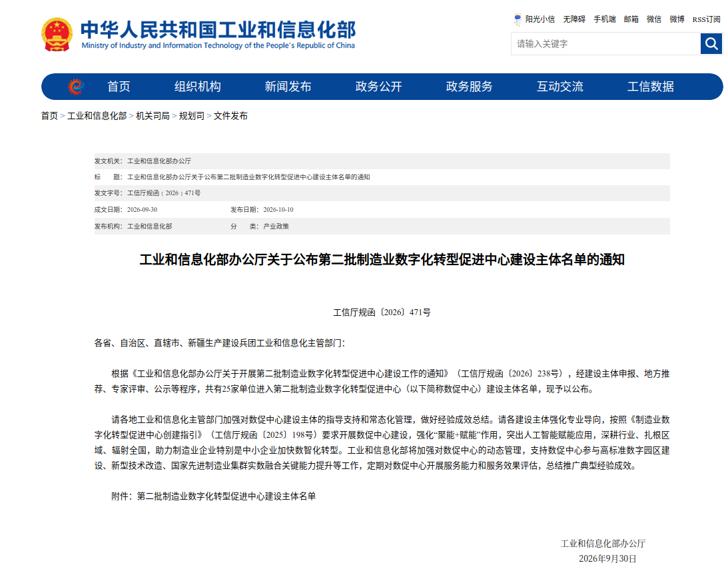This screenshot has width=728, height=567.
Task: Click the date 2026年9月30日 at bottom
Action: pyautogui.click(x=607, y=558)
